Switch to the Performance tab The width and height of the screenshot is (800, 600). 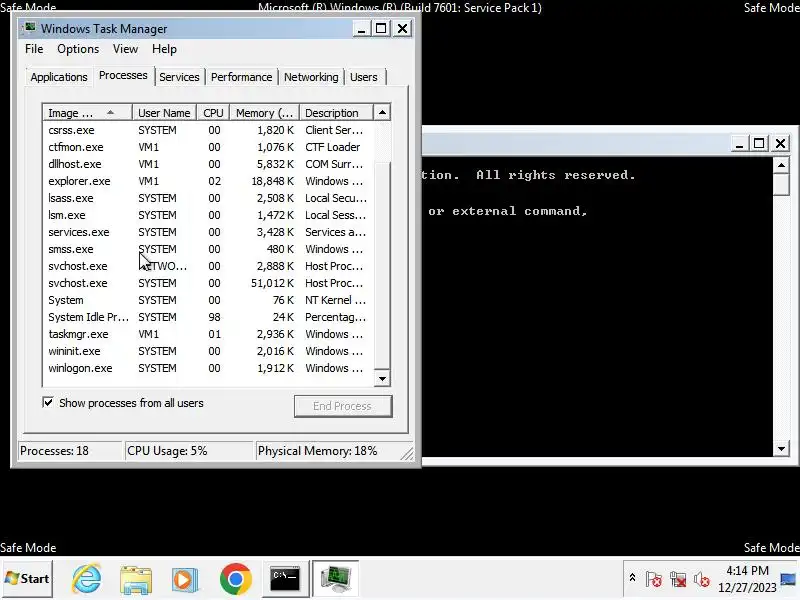pos(241,77)
